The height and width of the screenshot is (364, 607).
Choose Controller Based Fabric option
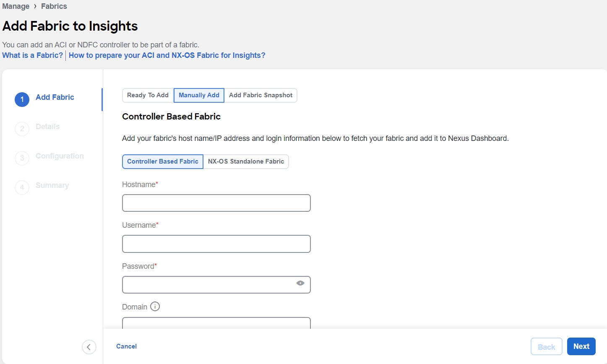point(163,161)
